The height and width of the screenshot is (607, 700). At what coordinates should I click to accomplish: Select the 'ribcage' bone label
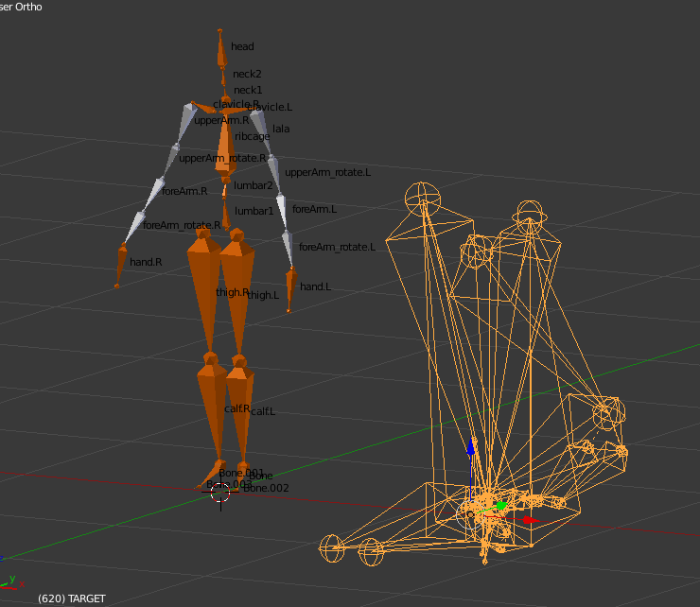253,136
